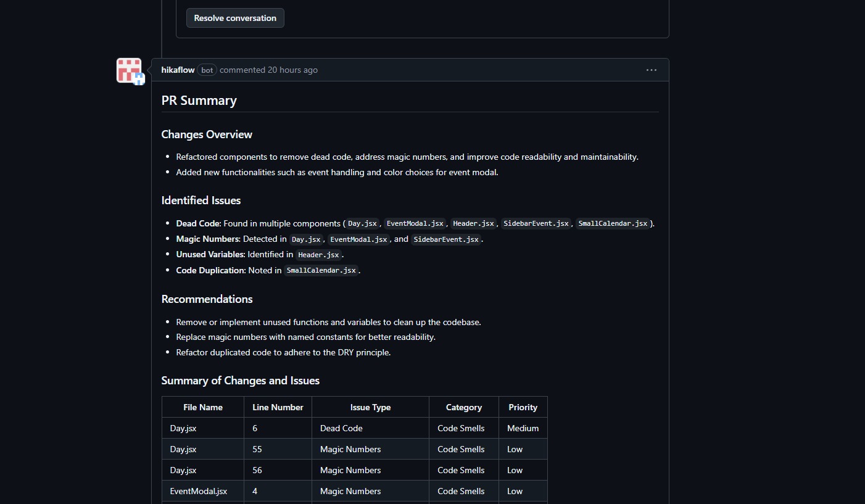865x504 pixels.
Task: Click Day.jsx code tag in Dead Code bullet
Action: point(362,223)
